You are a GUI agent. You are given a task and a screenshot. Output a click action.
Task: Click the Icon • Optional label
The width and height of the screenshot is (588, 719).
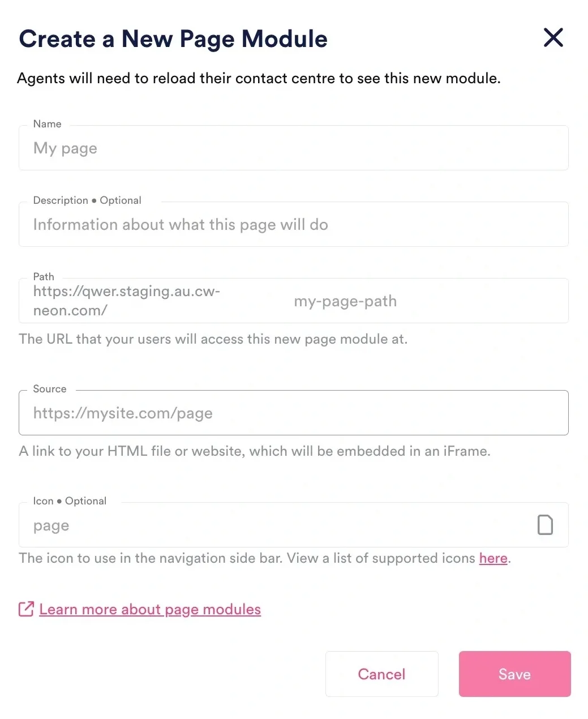coord(70,501)
